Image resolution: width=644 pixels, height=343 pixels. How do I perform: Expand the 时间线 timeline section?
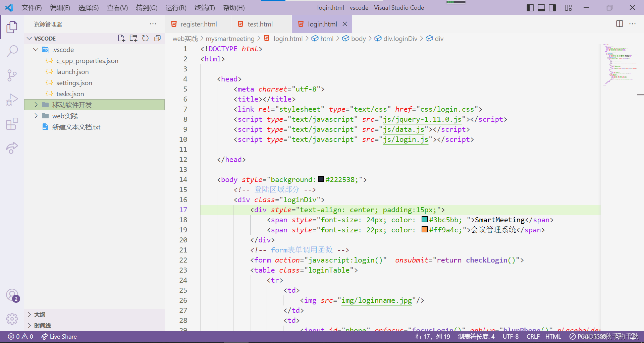94,326
